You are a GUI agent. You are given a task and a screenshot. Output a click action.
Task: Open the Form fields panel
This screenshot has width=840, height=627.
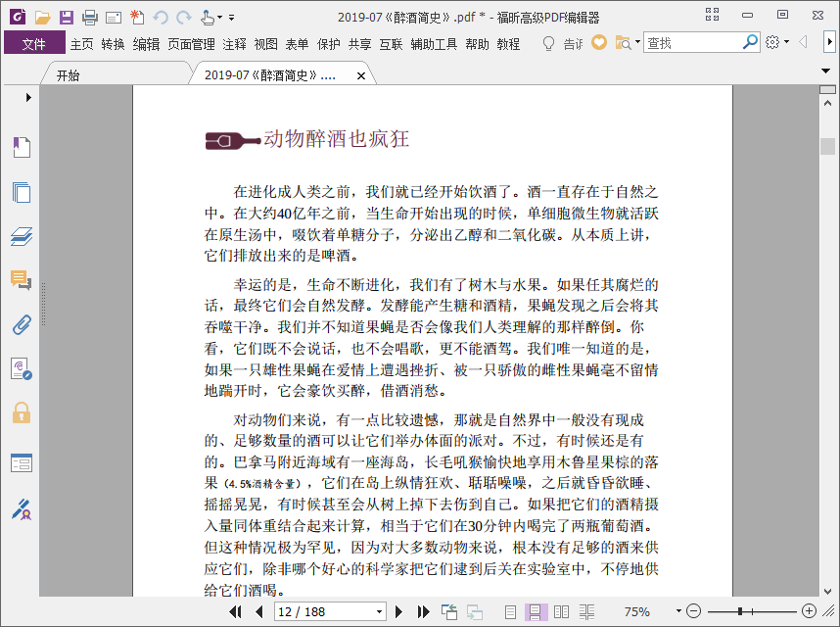(x=22, y=463)
